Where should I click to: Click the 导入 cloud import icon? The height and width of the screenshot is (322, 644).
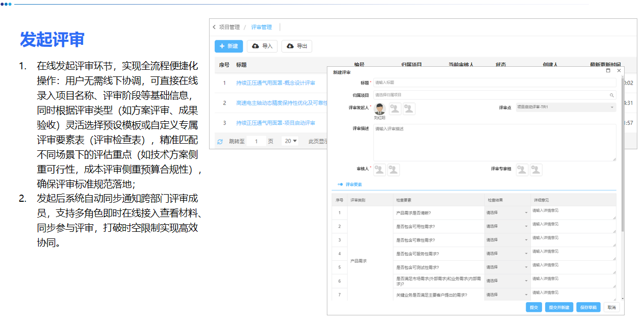pos(255,46)
